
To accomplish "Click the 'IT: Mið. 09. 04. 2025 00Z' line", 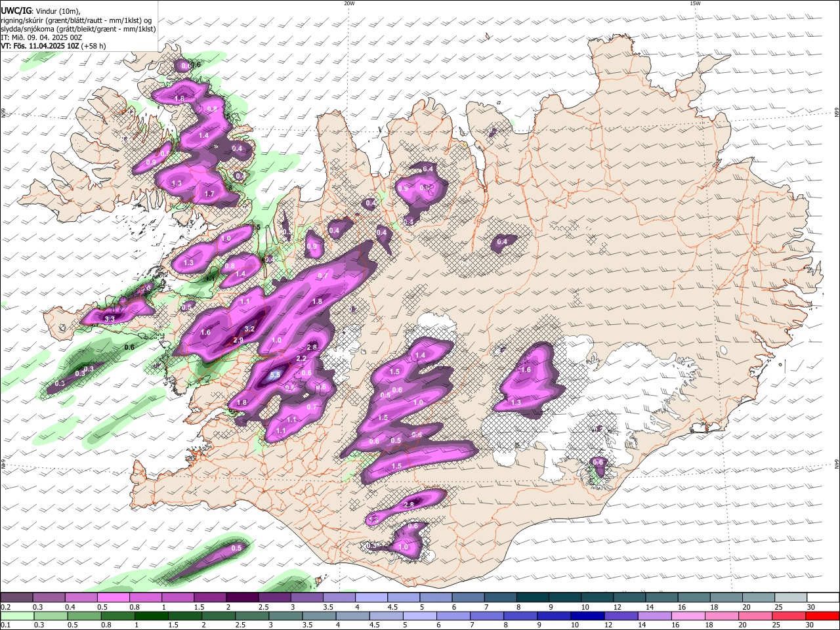I will 42,37.
